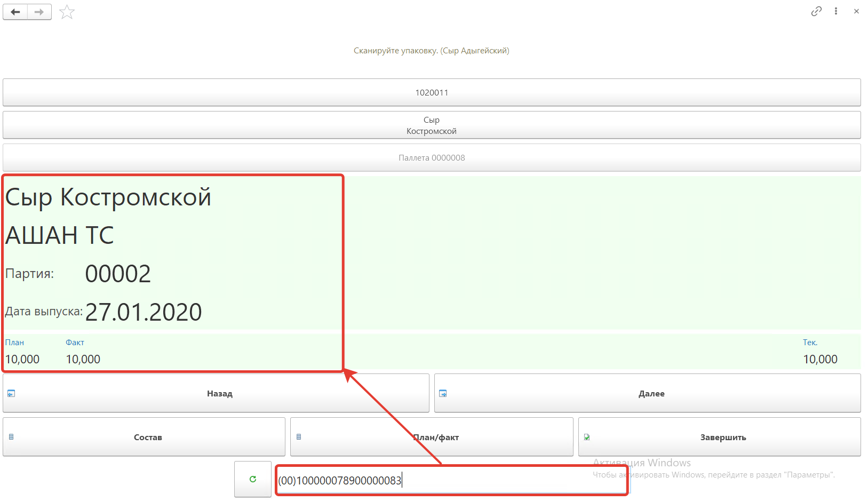Open the three-dot more options menu
868x501 pixels.
tap(835, 11)
